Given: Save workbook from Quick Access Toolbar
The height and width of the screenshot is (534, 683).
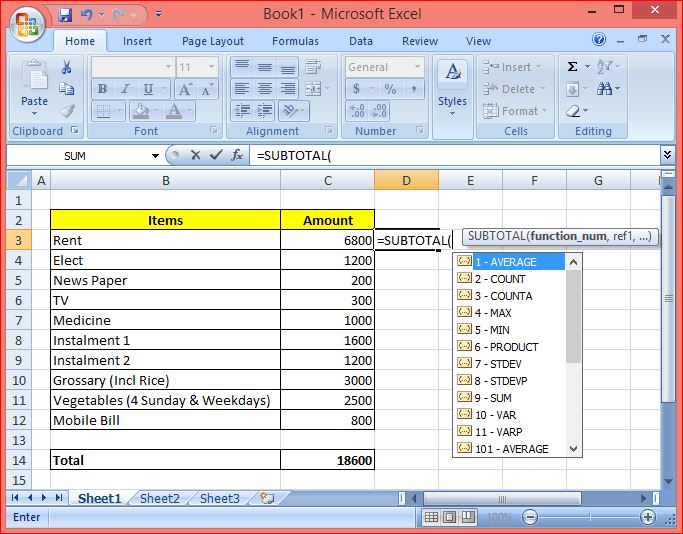Looking at the screenshot, I should (64, 15).
